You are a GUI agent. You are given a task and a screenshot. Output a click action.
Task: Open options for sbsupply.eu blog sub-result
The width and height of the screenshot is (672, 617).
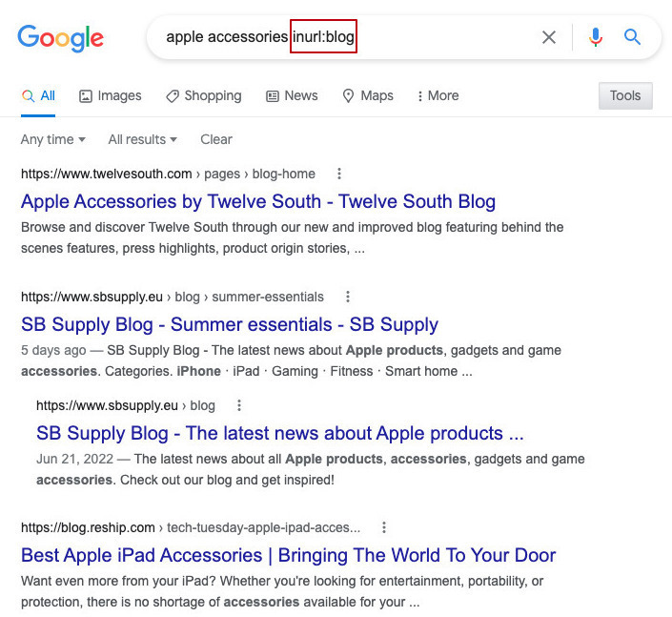point(238,405)
